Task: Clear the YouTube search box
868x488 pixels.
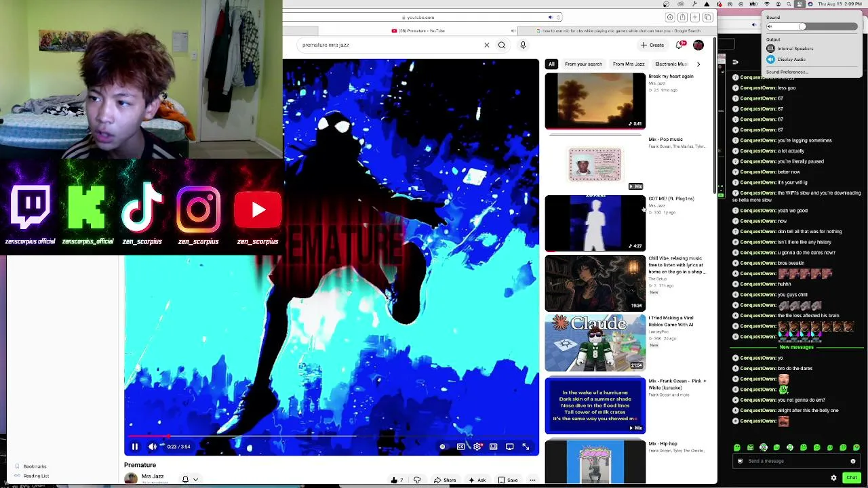Action: [486, 45]
